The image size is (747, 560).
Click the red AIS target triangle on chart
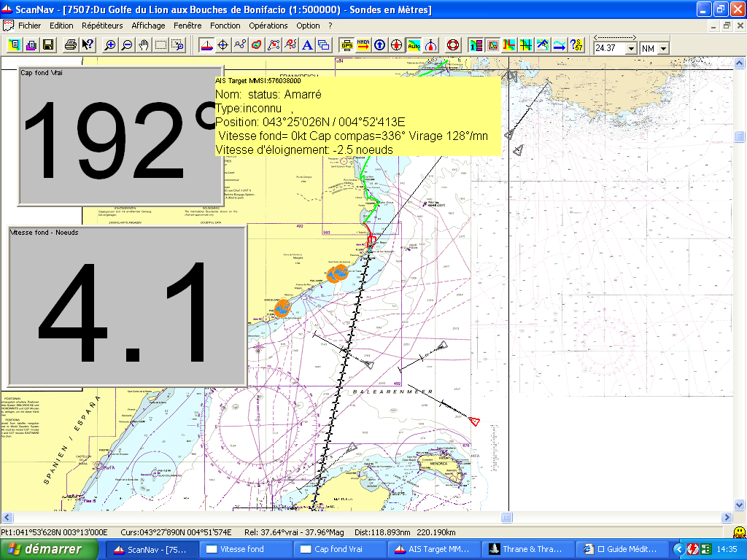click(474, 421)
